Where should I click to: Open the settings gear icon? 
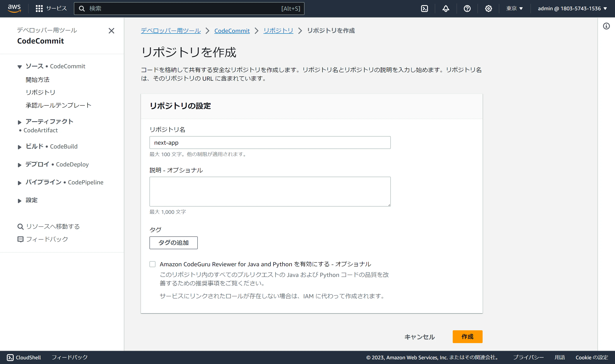click(x=488, y=8)
